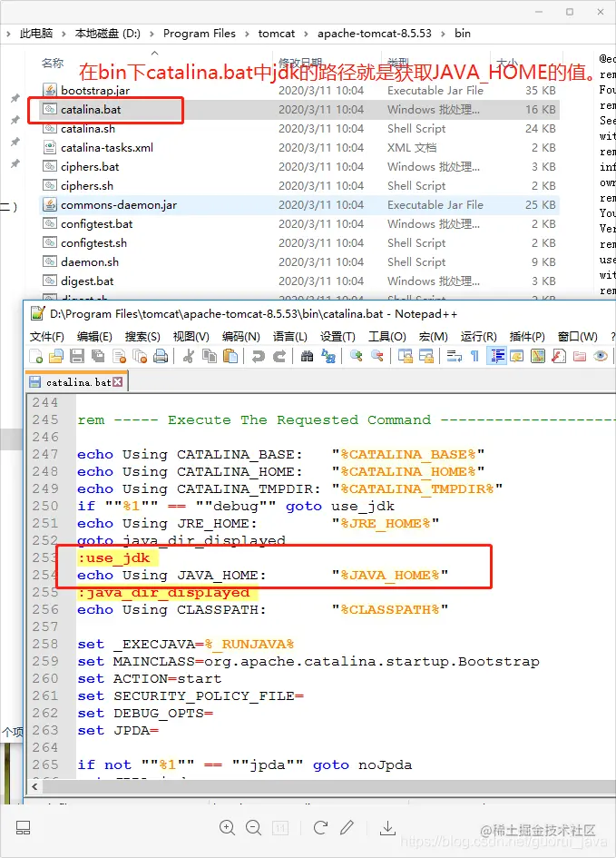Click the Find binoculars icon in Notepad++ toolbar
This screenshot has width=616, height=858.
pyautogui.click(x=308, y=356)
